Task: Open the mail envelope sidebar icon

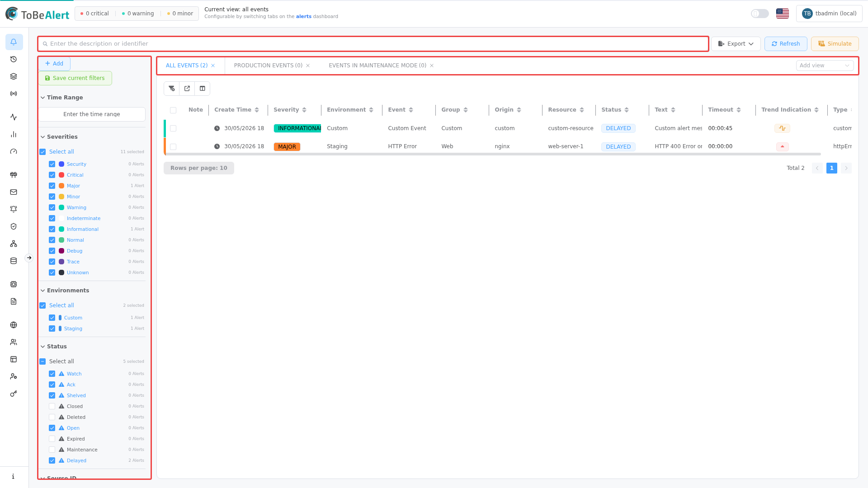Action: (14, 192)
